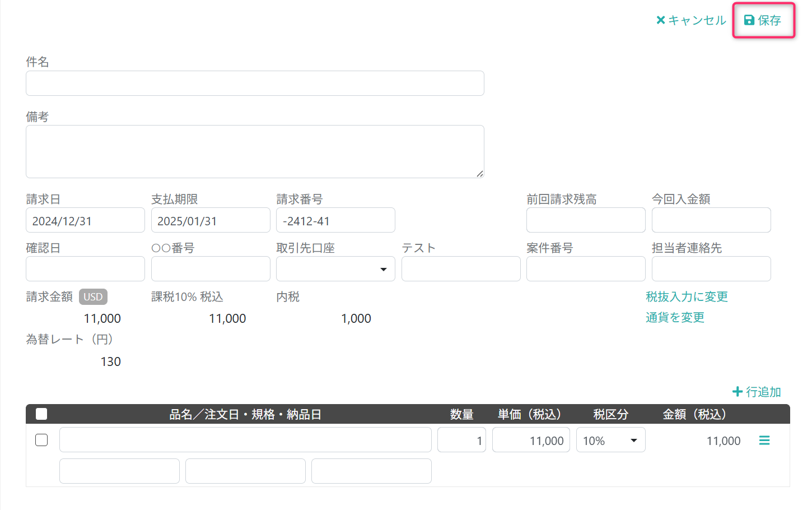Click the 請求番号 input box

coord(335,220)
